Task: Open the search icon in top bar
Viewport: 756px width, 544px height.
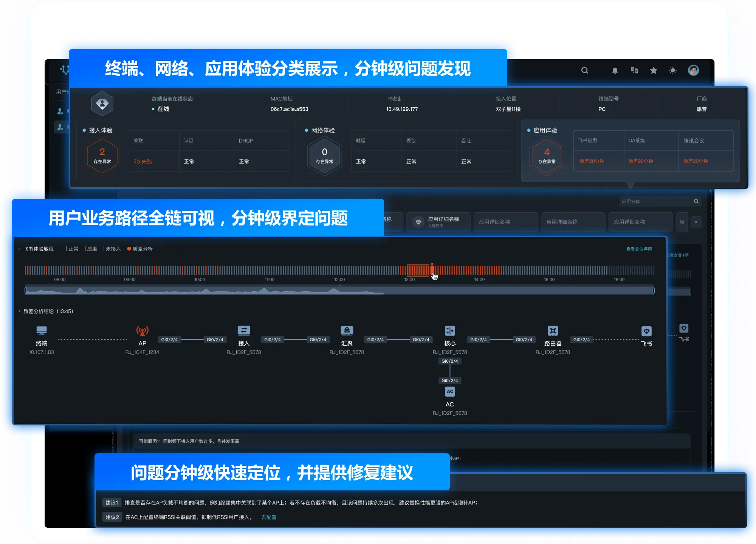Action: (585, 70)
